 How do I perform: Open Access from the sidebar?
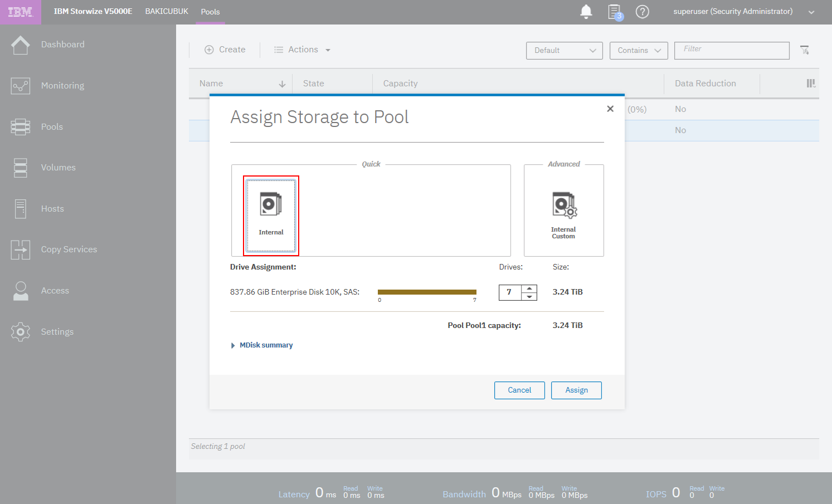[55, 291]
